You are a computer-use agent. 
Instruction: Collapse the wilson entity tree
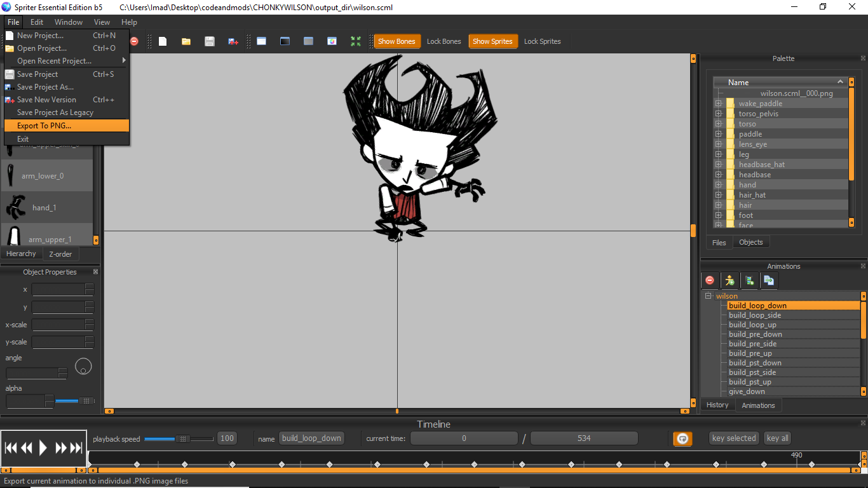click(x=709, y=296)
